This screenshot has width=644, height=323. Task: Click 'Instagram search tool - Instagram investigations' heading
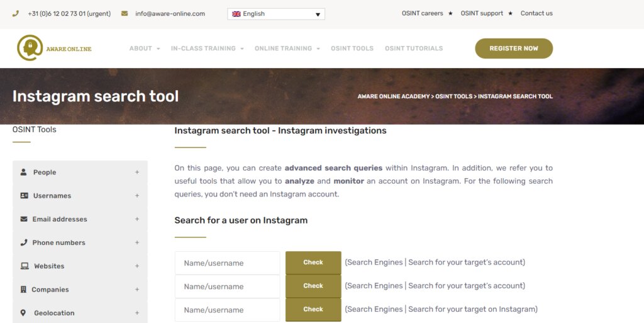point(280,131)
